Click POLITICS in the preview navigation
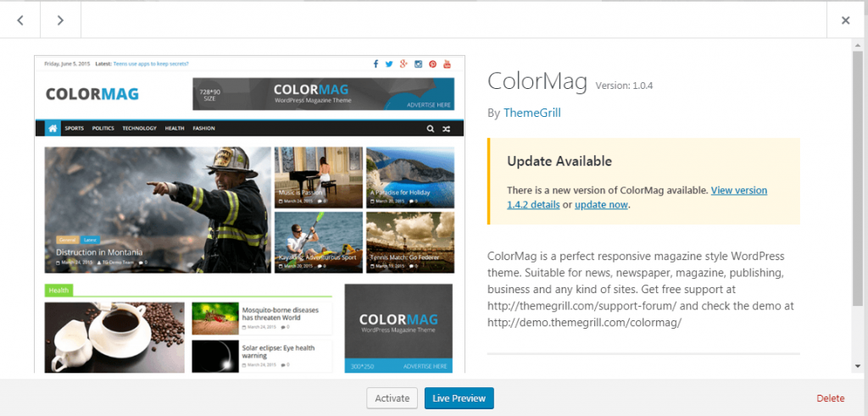The height and width of the screenshot is (416, 868). [x=103, y=128]
